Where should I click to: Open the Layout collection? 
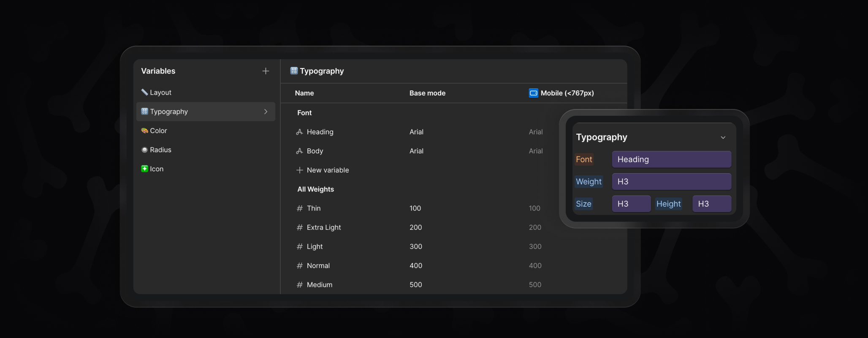pyautogui.click(x=206, y=93)
